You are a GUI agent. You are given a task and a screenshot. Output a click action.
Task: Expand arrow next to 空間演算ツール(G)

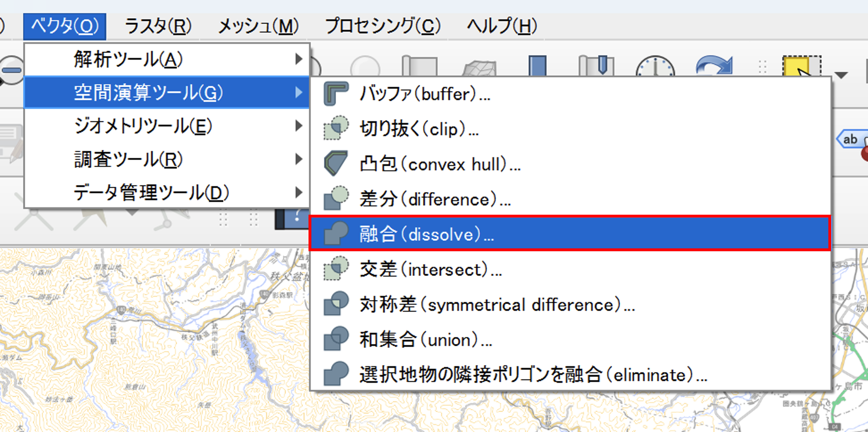[299, 92]
